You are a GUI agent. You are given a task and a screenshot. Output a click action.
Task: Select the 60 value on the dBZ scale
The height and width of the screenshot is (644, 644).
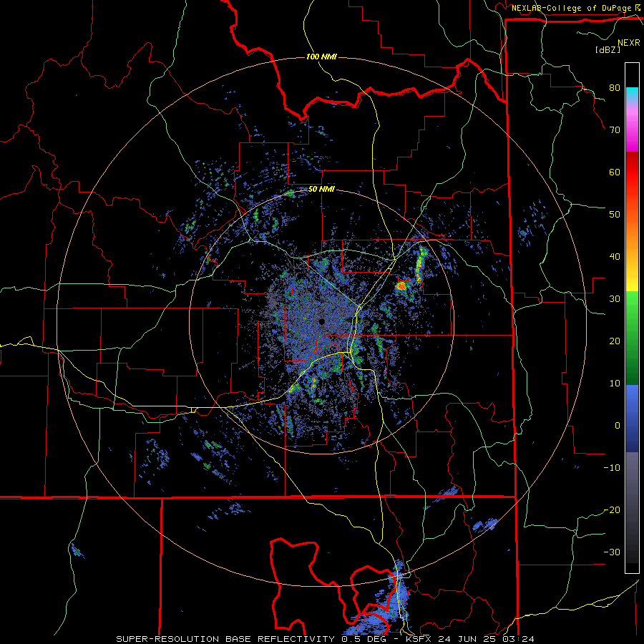point(615,172)
